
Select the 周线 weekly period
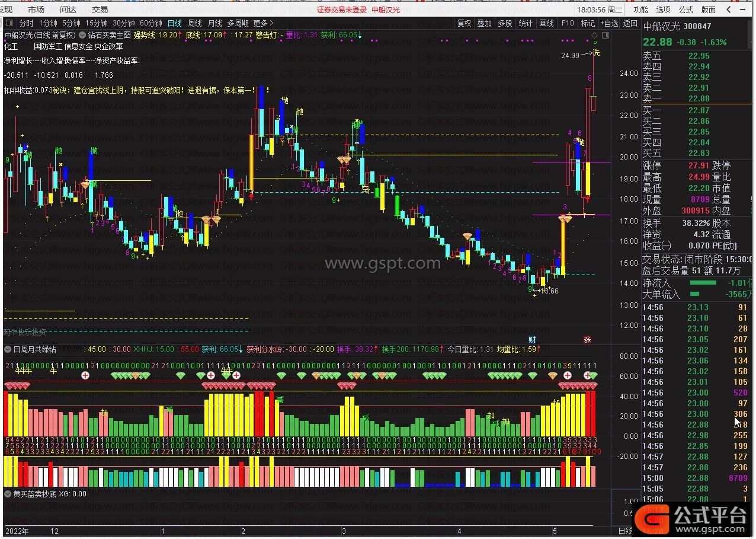[x=195, y=24]
